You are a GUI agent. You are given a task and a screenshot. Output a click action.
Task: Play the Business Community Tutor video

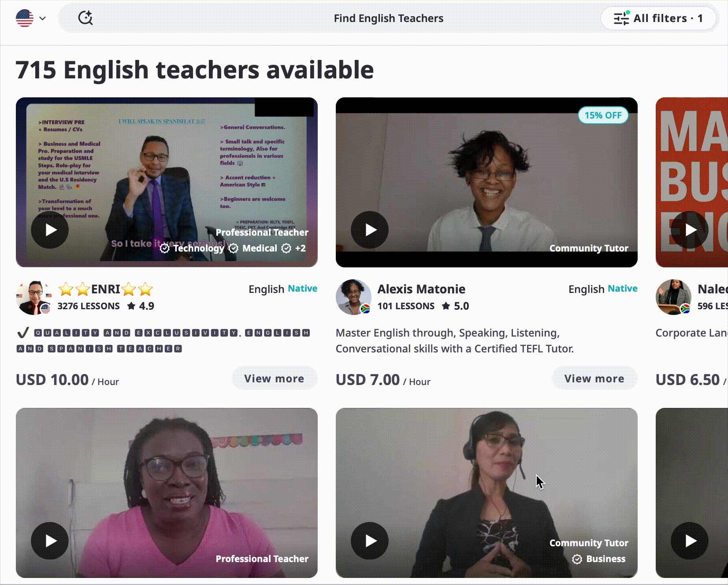coord(370,541)
